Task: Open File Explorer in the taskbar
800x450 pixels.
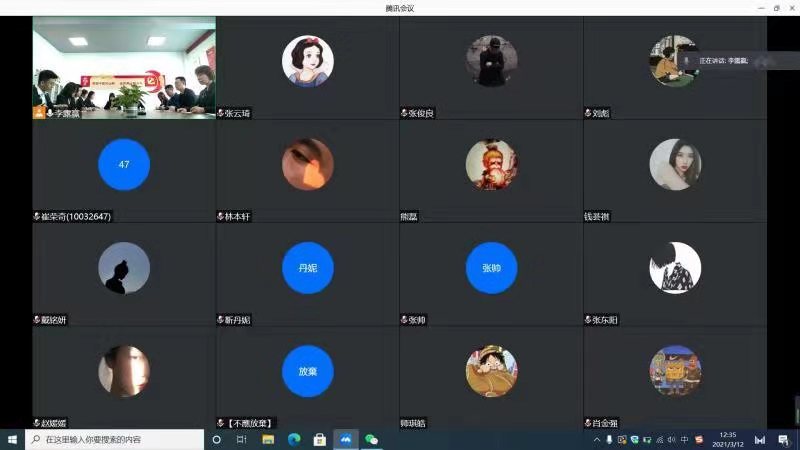Action: tap(268, 439)
